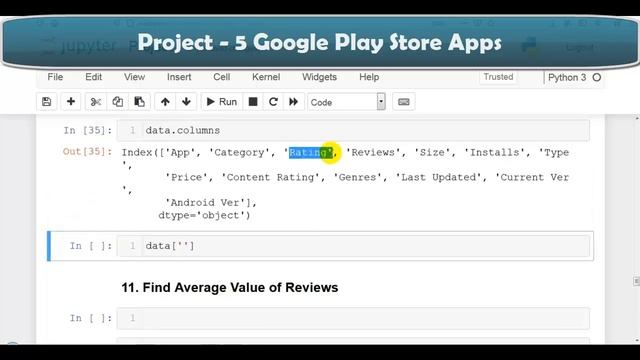Open the Cell menu
This screenshot has height=360, width=640.
coord(222,77)
